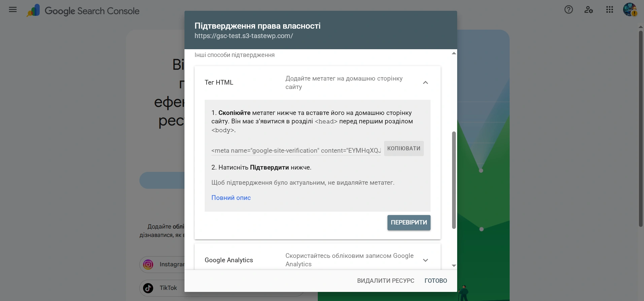Open the main hamburger menu
Image resolution: width=644 pixels, height=301 pixels.
tap(13, 10)
